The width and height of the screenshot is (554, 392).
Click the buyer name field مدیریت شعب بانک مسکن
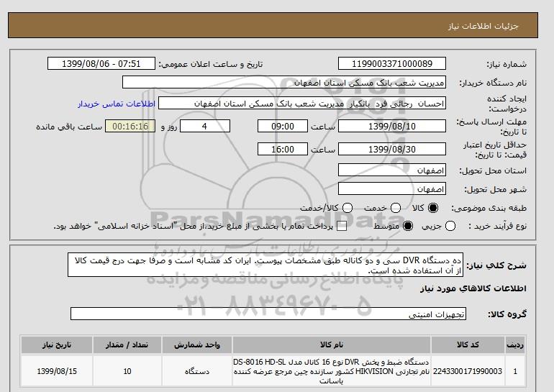(x=284, y=82)
